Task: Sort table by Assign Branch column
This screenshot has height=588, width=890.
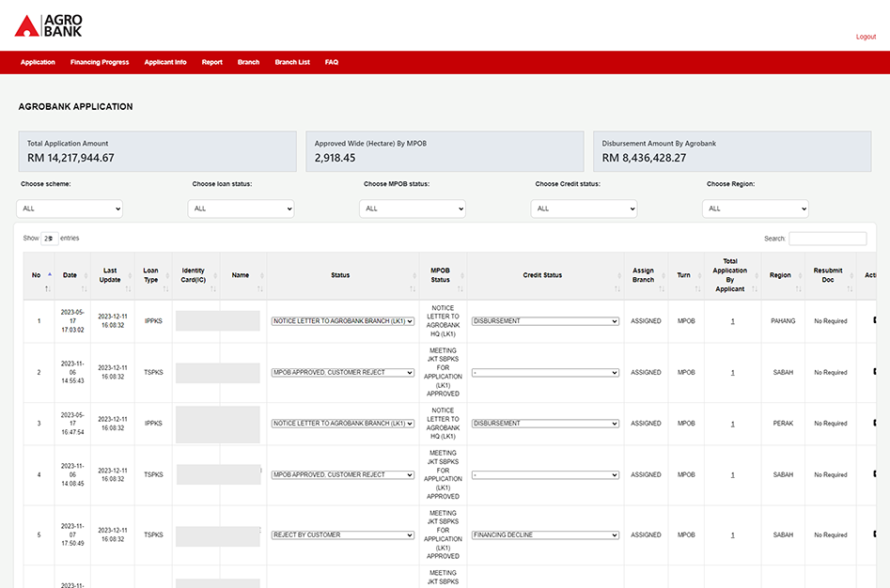Action: [643, 275]
